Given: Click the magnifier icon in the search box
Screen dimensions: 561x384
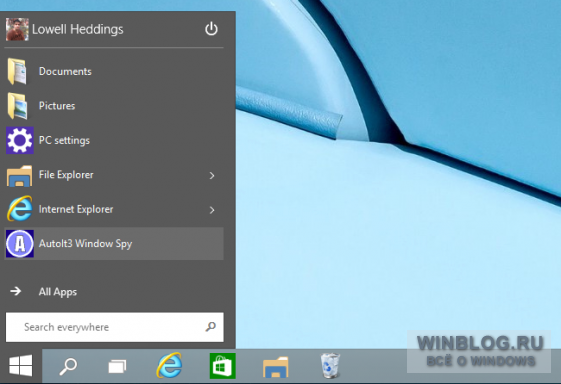Looking at the screenshot, I should [210, 326].
